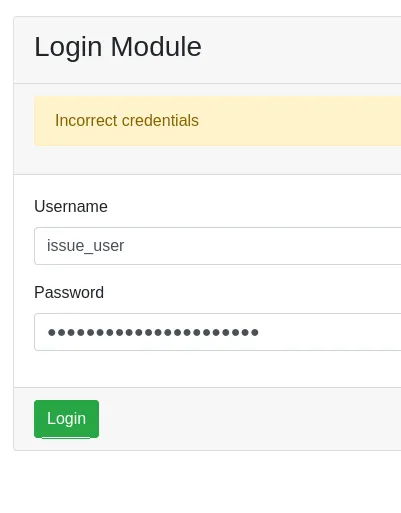Click the word Incorrect in the alert
Viewport: 401px width, 513px height.
pos(87,120)
